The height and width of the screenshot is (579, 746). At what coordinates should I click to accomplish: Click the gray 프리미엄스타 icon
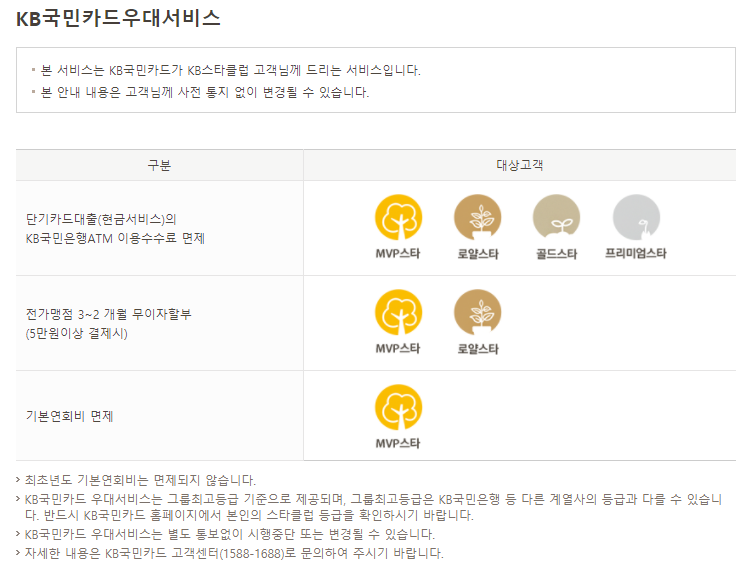[x=636, y=217]
